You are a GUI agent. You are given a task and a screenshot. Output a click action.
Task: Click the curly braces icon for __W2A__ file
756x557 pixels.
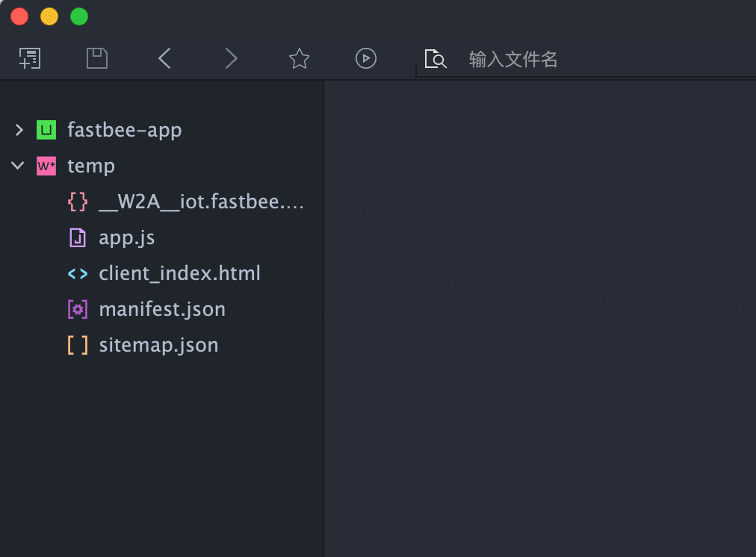(78, 202)
